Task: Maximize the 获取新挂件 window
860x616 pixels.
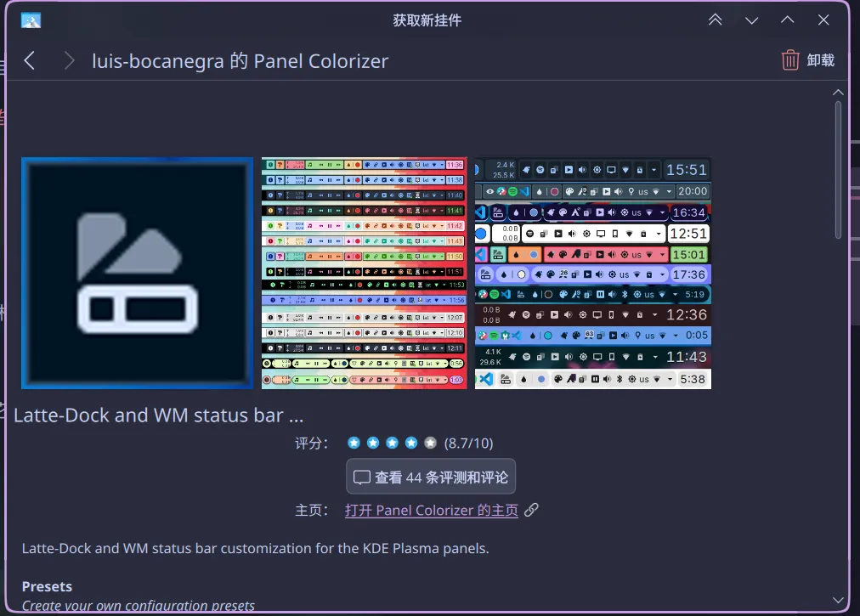Action: click(788, 20)
